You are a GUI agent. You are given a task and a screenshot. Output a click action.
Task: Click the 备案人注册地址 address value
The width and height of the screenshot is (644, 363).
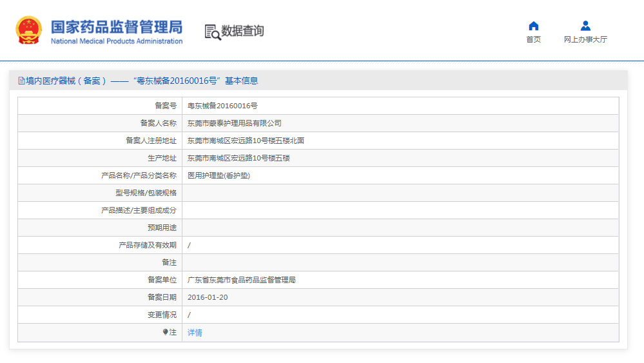(x=246, y=141)
